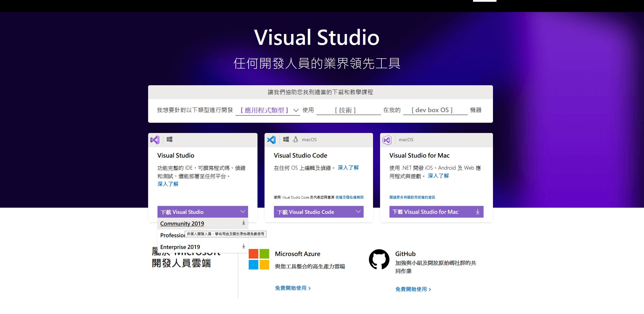Click the Visual Studio for Mac card title
Image resolution: width=644 pixels, height=314 pixels.
point(419,156)
